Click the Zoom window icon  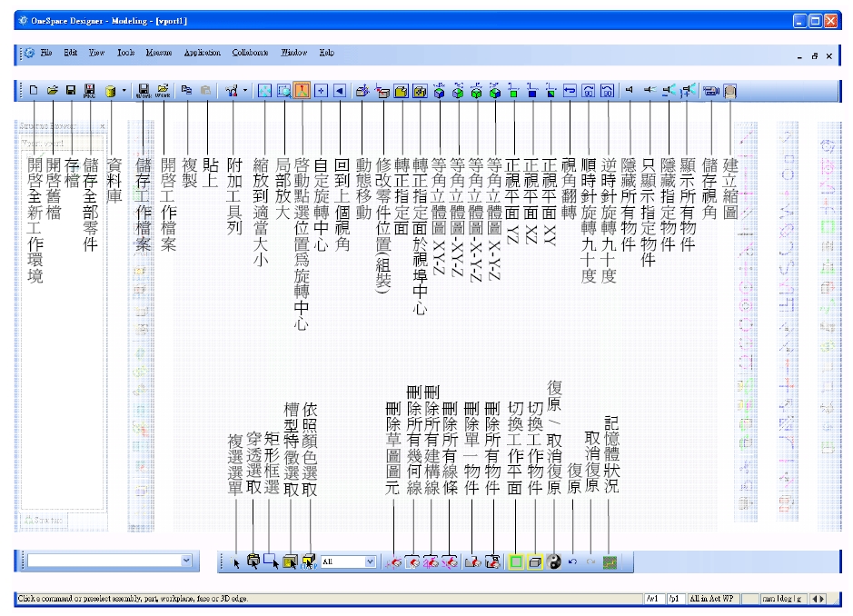point(284,91)
